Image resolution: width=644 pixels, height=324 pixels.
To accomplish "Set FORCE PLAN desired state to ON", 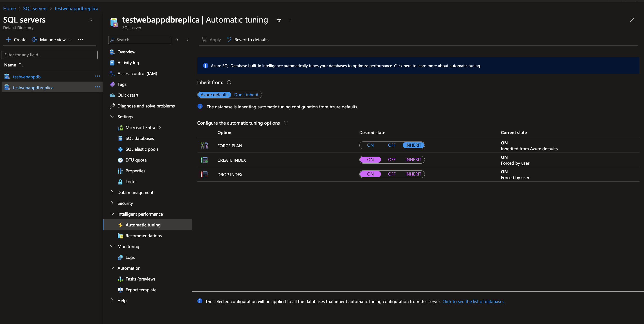I will tap(370, 145).
